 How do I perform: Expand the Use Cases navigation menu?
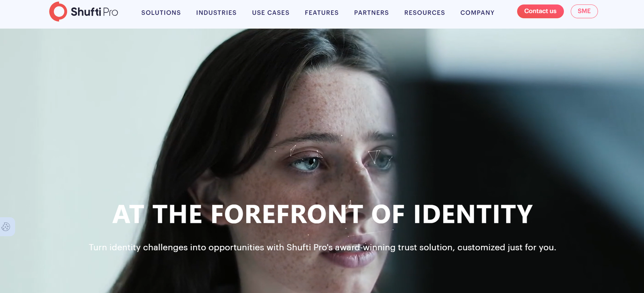point(270,13)
